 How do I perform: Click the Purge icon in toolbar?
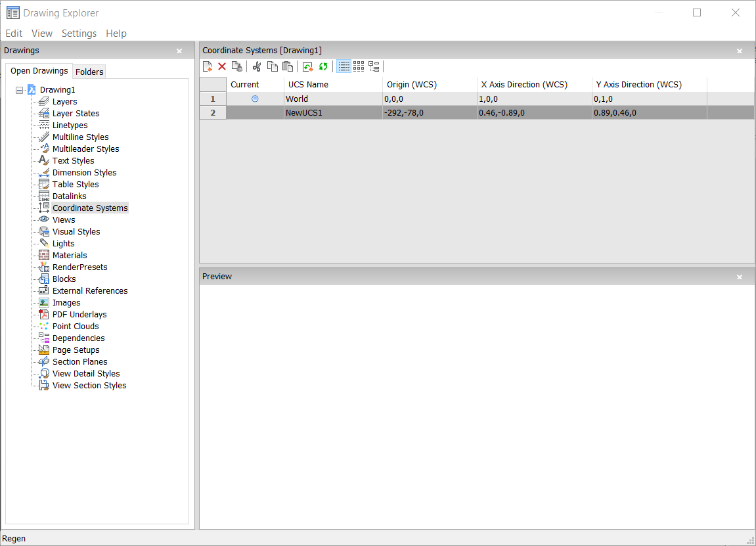click(x=237, y=66)
